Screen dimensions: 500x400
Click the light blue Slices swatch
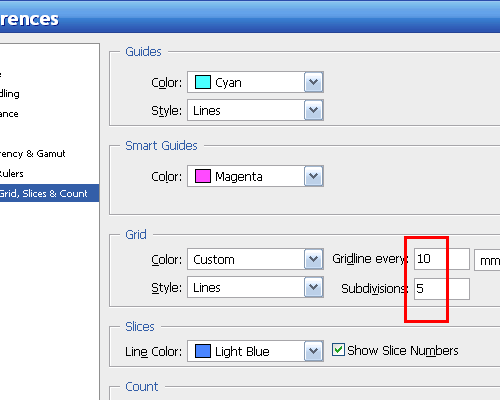(203, 351)
